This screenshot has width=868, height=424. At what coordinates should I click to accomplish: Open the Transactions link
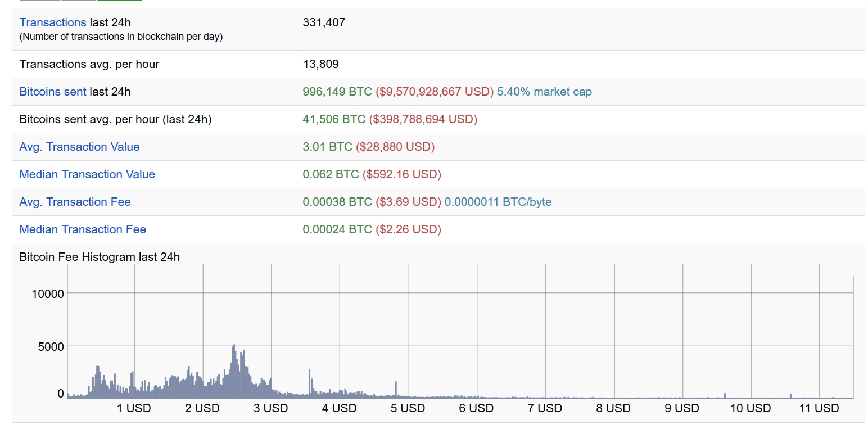point(53,22)
